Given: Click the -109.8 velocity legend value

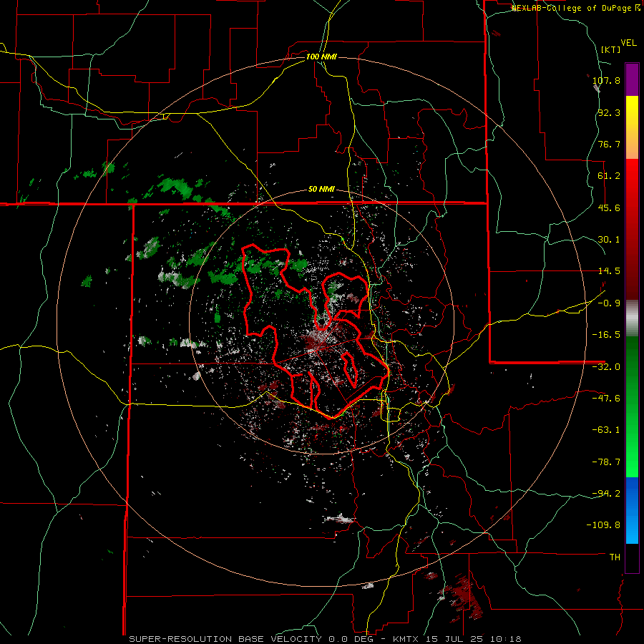Looking at the screenshot, I should pos(604,525).
